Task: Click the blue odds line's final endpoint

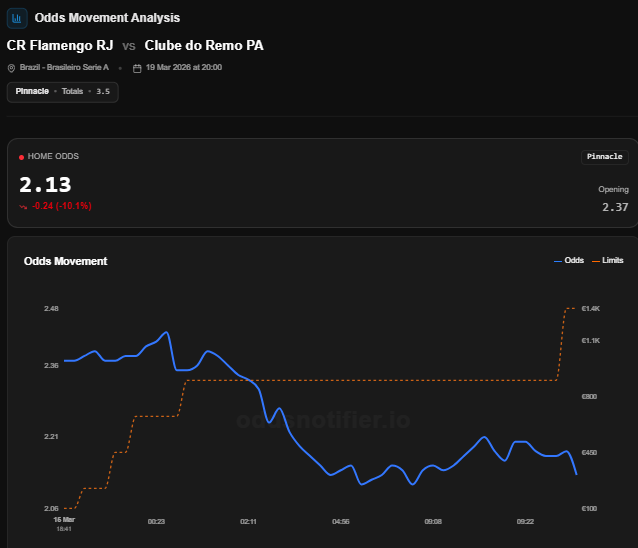Action: coord(576,474)
